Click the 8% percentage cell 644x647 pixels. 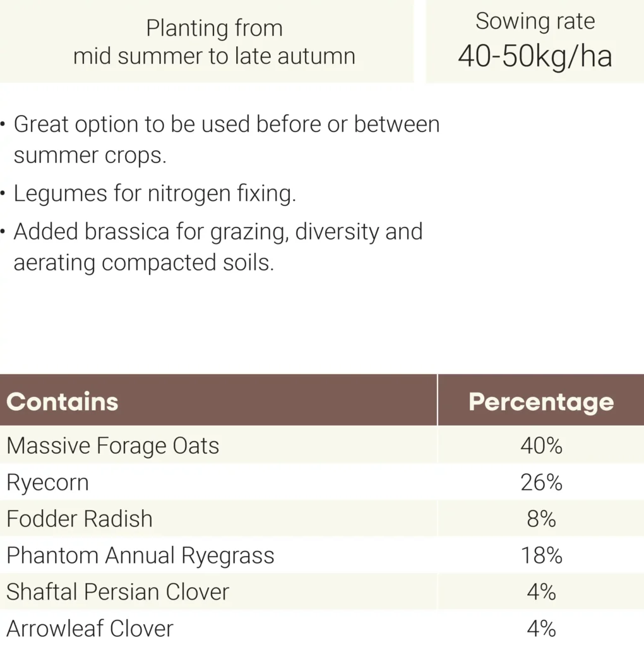[x=541, y=519]
